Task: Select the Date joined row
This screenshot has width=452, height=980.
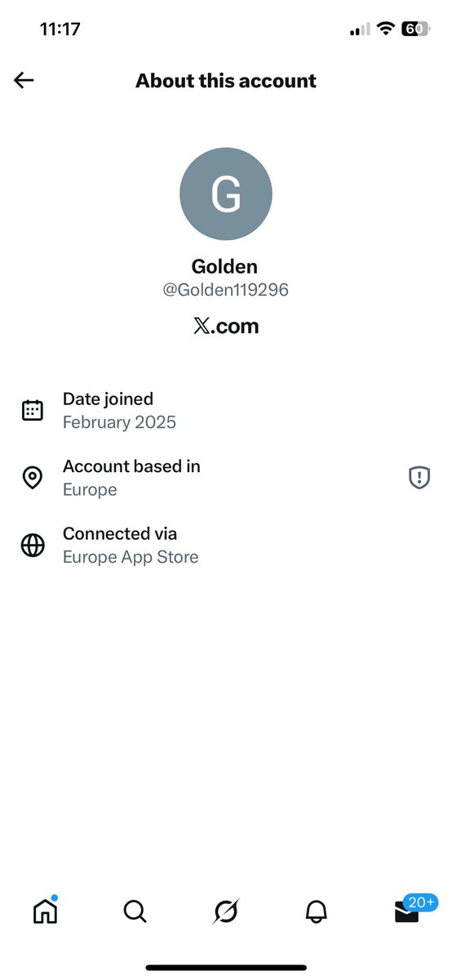Action: pos(226,411)
